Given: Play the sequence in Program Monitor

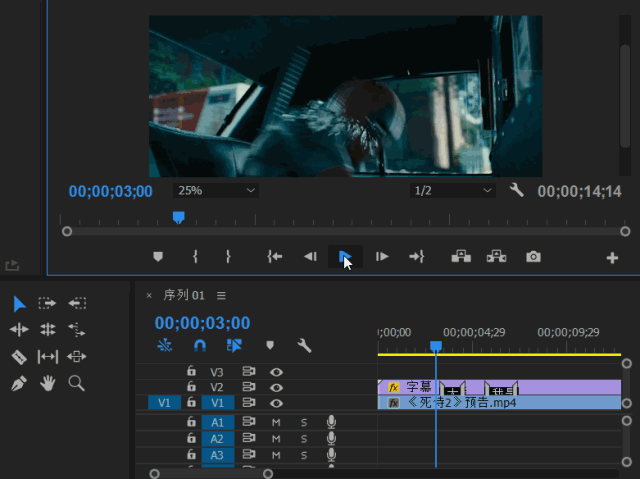Looking at the screenshot, I should click(345, 257).
